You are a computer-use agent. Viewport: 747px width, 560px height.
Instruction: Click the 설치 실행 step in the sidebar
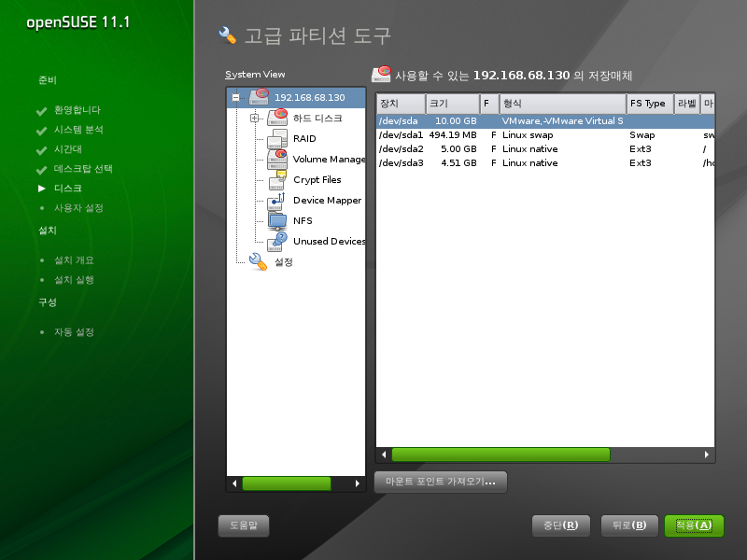[74, 279]
